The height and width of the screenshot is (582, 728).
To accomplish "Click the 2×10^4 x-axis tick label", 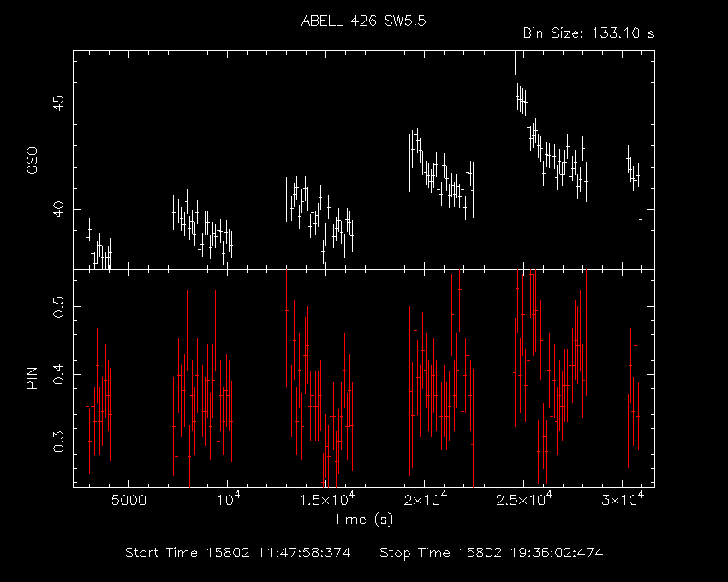I will 426,499.
